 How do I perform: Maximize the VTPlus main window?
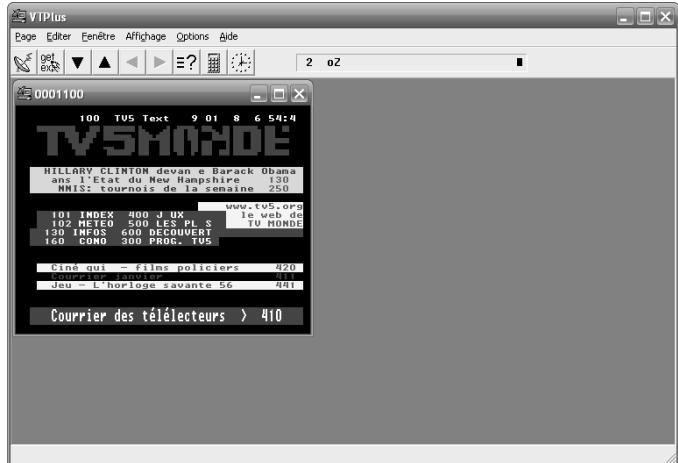(645, 17)
